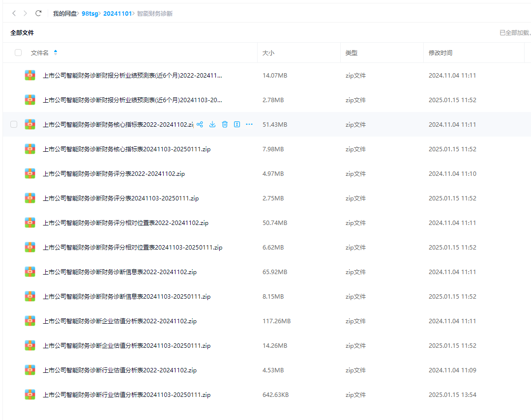Open 财务评分表20241103-20250111.zip
The height and width of the screenshot is (420, 531).
point(121,198)
